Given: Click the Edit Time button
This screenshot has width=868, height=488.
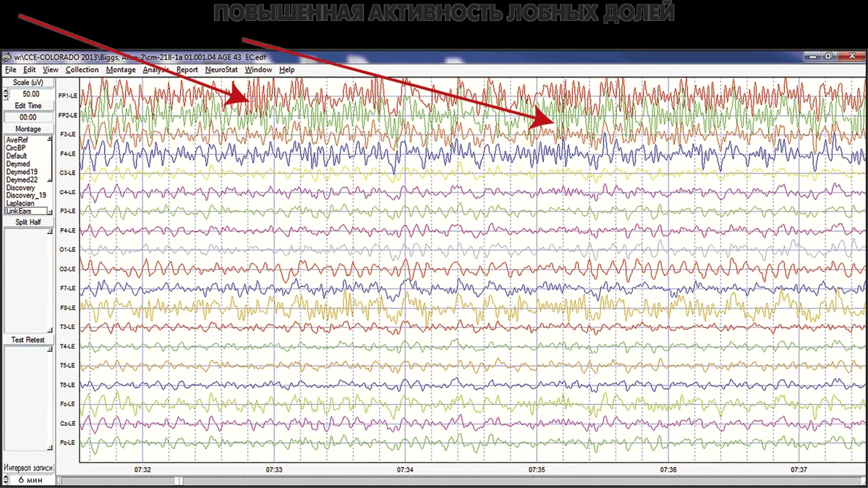Looking at the screenshot, I should (x=28, y=106).
